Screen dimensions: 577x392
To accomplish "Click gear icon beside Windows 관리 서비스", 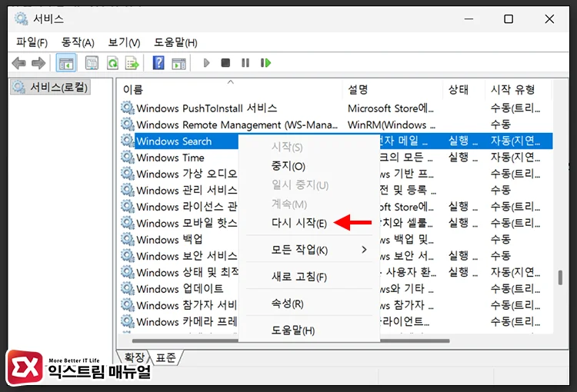I will point(128,190).
